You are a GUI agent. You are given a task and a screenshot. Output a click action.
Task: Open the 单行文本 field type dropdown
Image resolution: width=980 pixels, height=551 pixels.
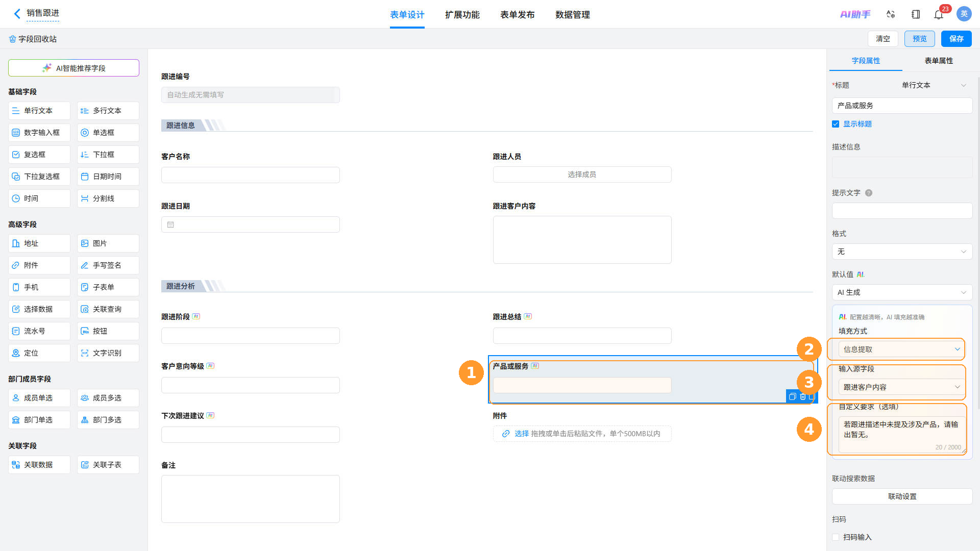[x=934, y=85]
